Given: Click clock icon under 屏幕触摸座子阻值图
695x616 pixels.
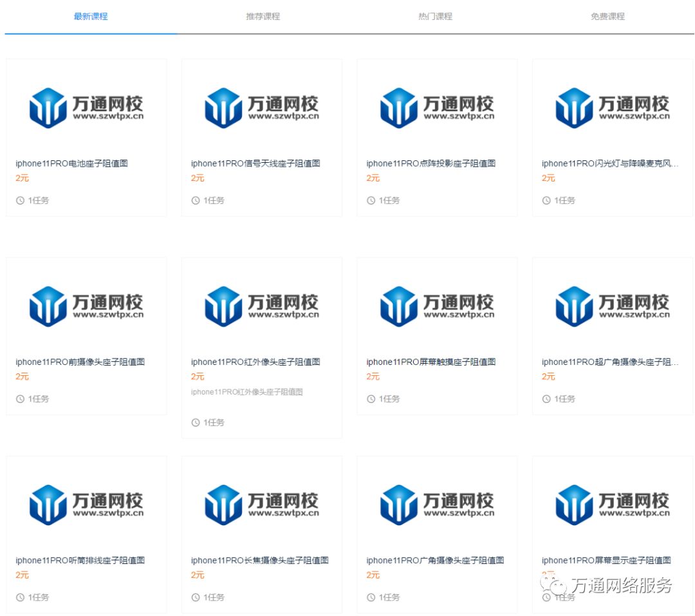Looking at the screenshot, I should point(371,398).
